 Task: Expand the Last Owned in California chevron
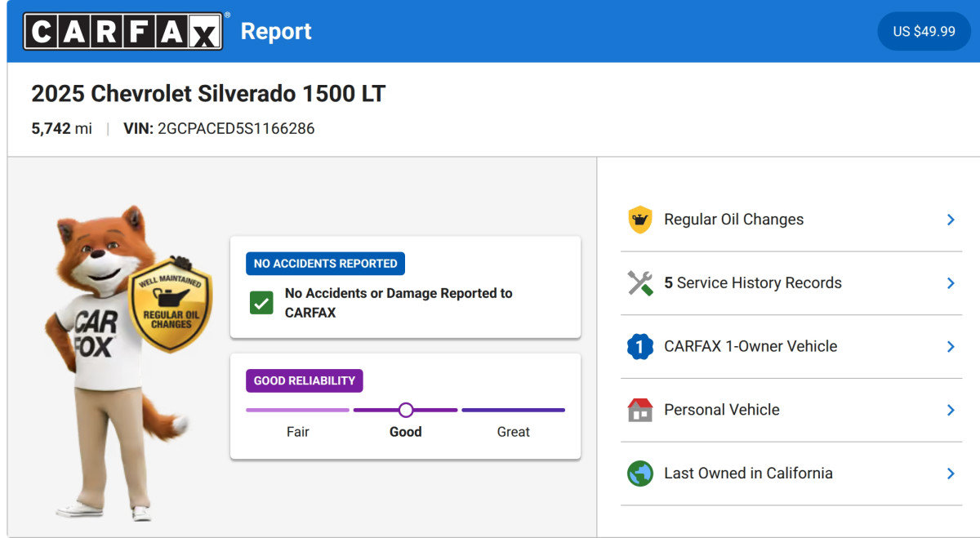[951, 474]
